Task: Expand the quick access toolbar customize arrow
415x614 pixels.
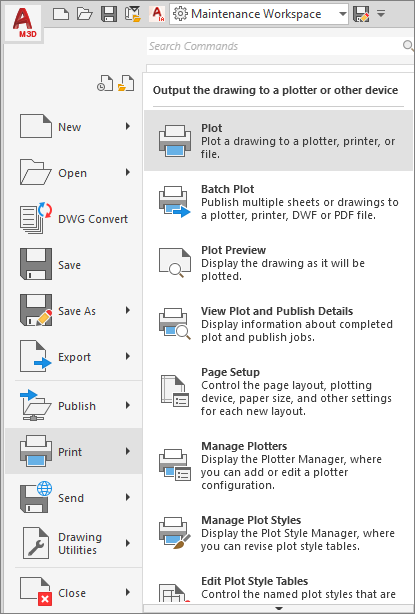Action: tap(381, 14)
